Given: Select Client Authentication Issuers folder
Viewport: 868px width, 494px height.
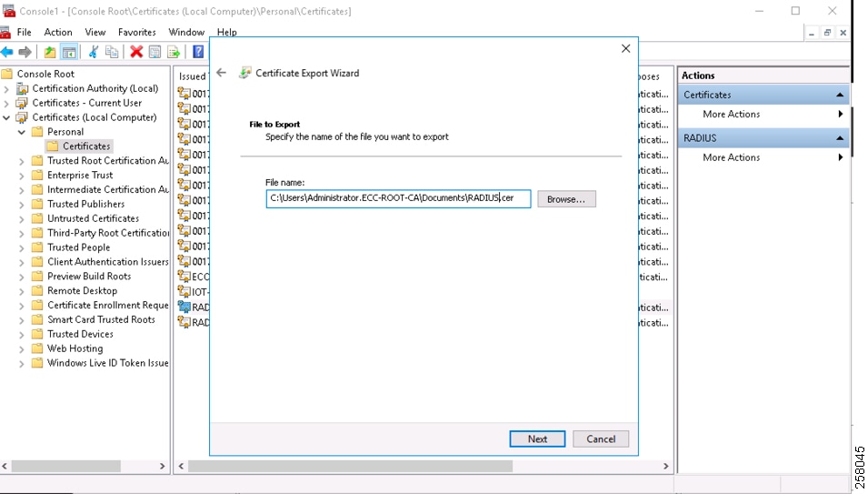Looking at the screenshot, I should click(x=108, y=261).
